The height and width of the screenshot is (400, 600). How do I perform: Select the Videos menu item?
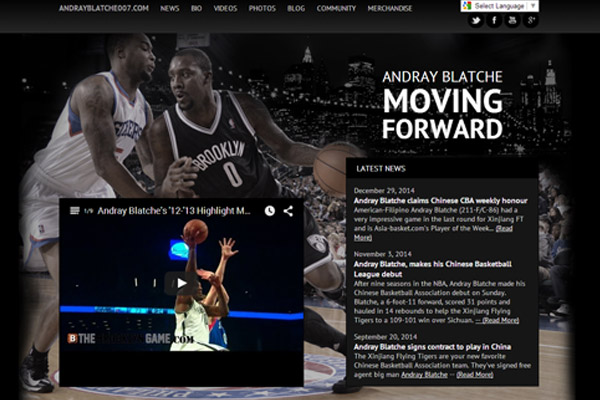[226, 8]
